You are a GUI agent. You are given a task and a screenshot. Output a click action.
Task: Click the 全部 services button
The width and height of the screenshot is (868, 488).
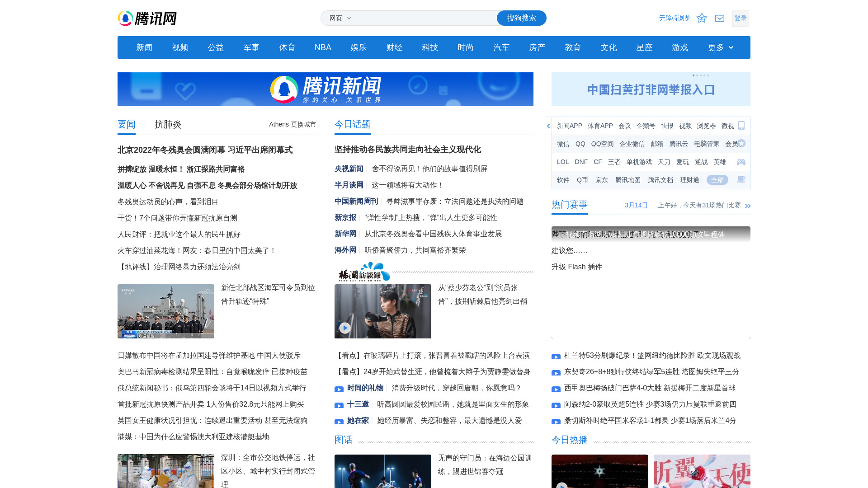pyautogui.click(x=717, y=180)
